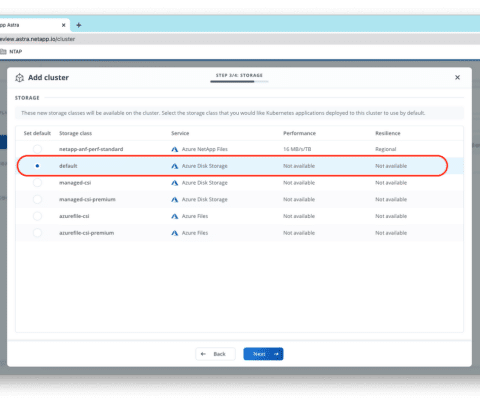This screenshot has width=480, height=405.
Task: Close the NetApp Astra browser tab
Action: click(64, 25)
